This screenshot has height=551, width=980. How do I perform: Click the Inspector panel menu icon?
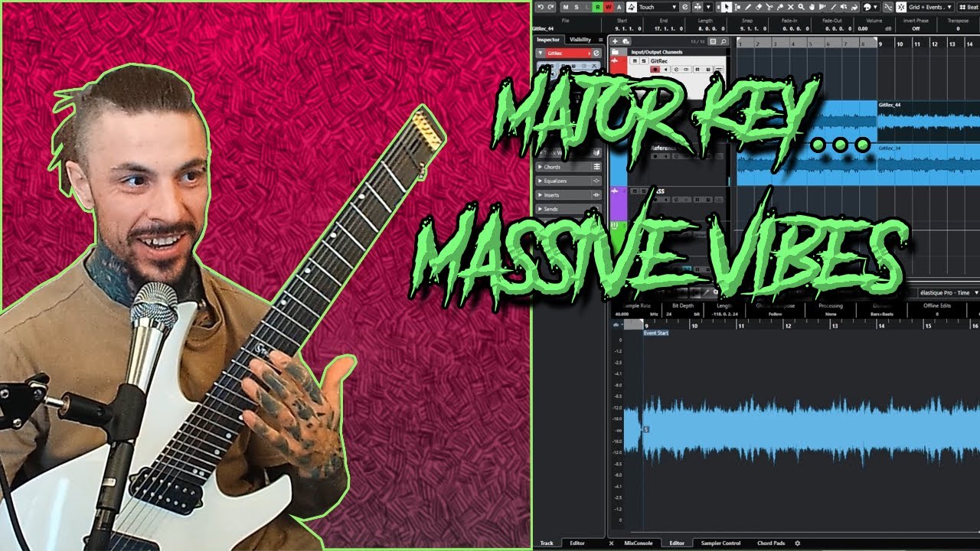(x=600, y=40)
